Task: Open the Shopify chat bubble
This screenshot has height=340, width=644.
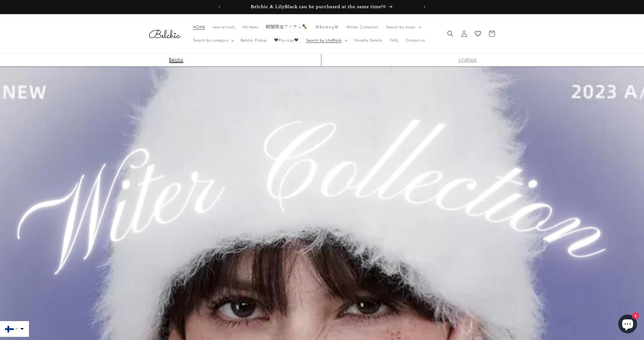Action: (x=627, y=324)
